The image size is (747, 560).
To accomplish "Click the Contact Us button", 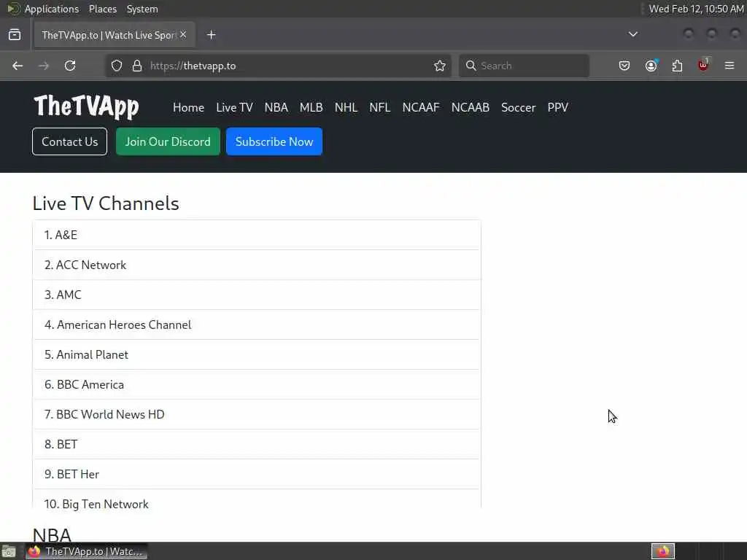I will 69,141.
